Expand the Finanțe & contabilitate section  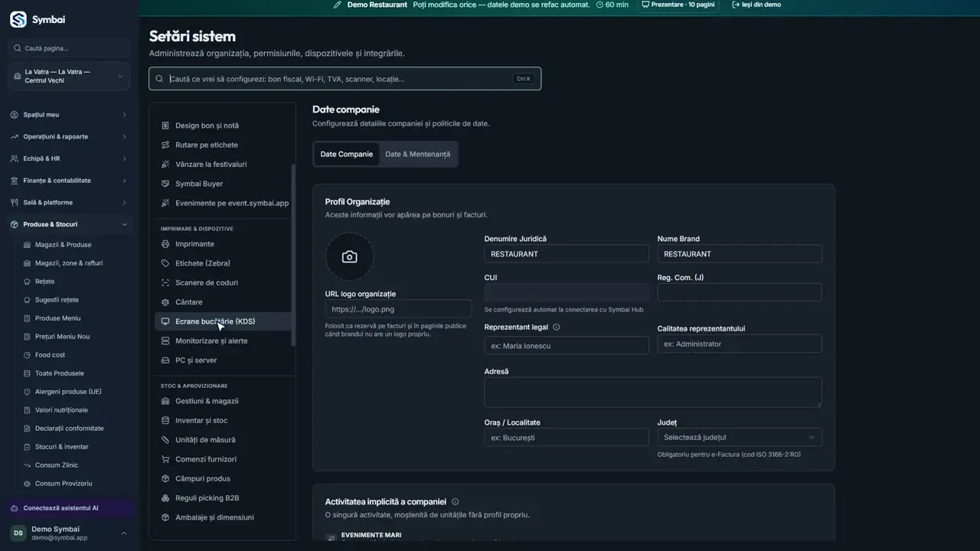69,181
